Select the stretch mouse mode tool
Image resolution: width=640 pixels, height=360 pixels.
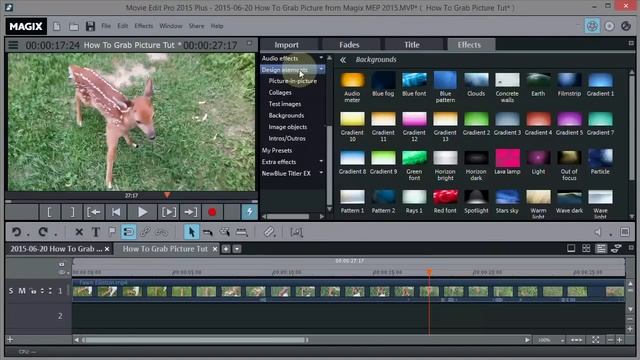pyautogui.click(x=224, y=232)
